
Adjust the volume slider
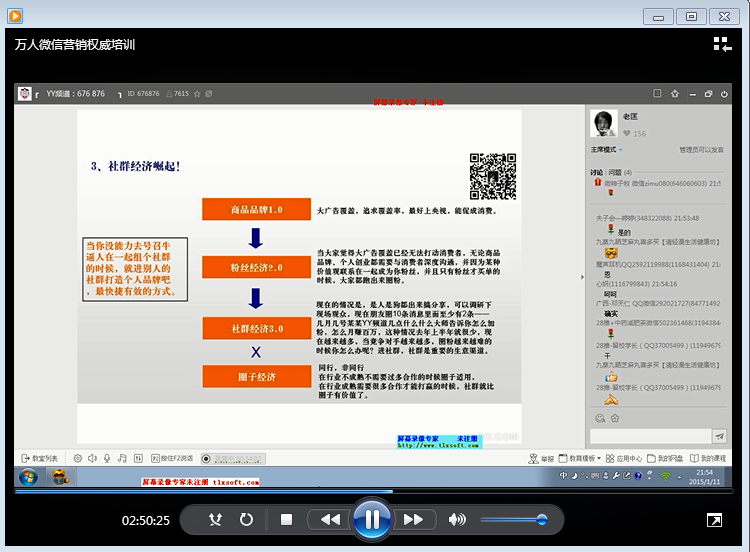pos(513,520)
